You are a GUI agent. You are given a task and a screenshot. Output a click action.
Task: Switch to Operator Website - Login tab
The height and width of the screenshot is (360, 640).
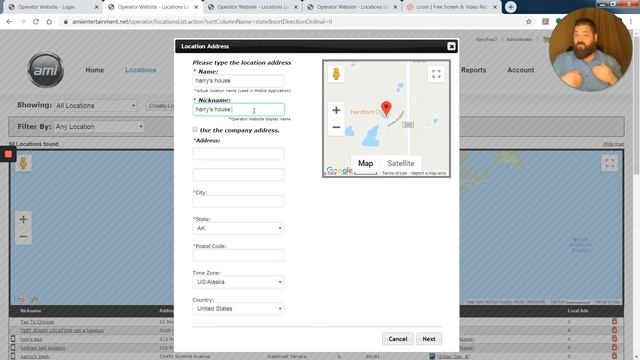tap(51, 7)
